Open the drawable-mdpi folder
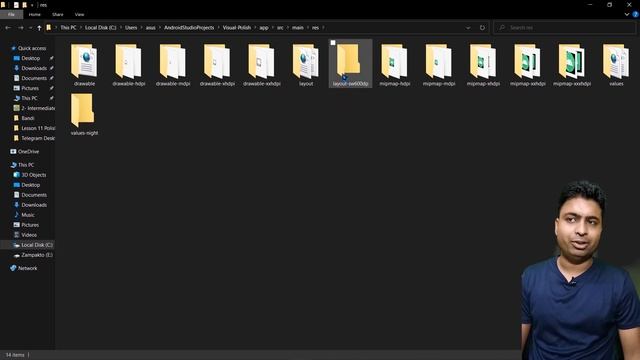This screenshot has width=640, height=360. pyautogui.click(x=173, y=65)
